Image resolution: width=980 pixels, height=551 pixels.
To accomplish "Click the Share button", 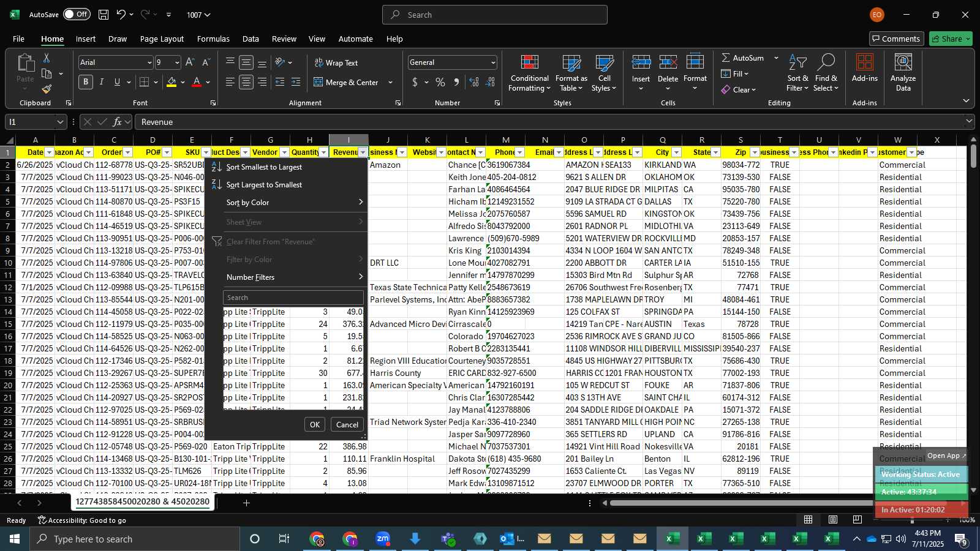I will [951, 39].
